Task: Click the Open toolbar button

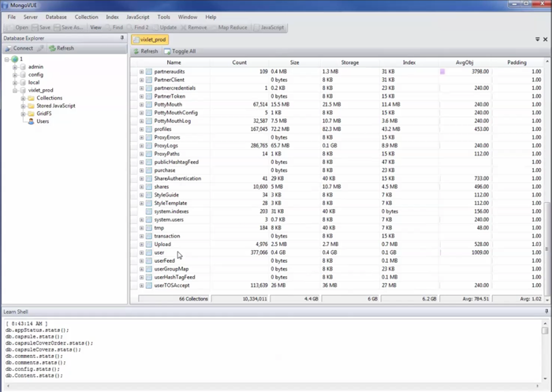Action: [18, 28]
